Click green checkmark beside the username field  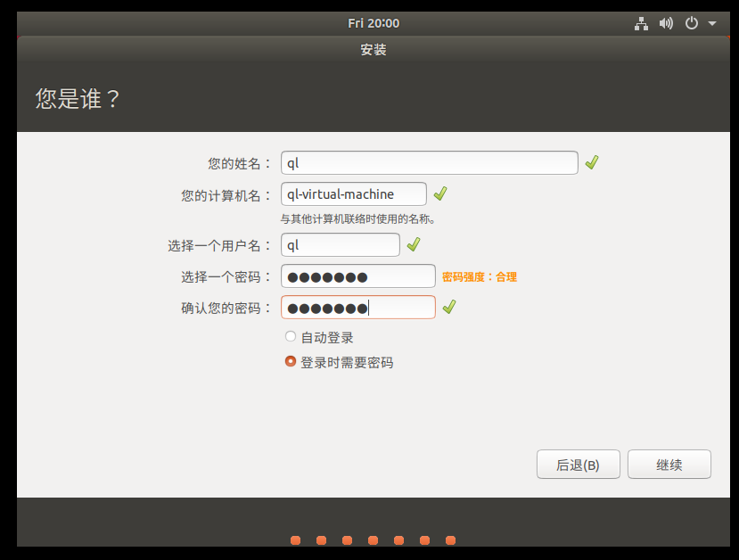[414, 244]
